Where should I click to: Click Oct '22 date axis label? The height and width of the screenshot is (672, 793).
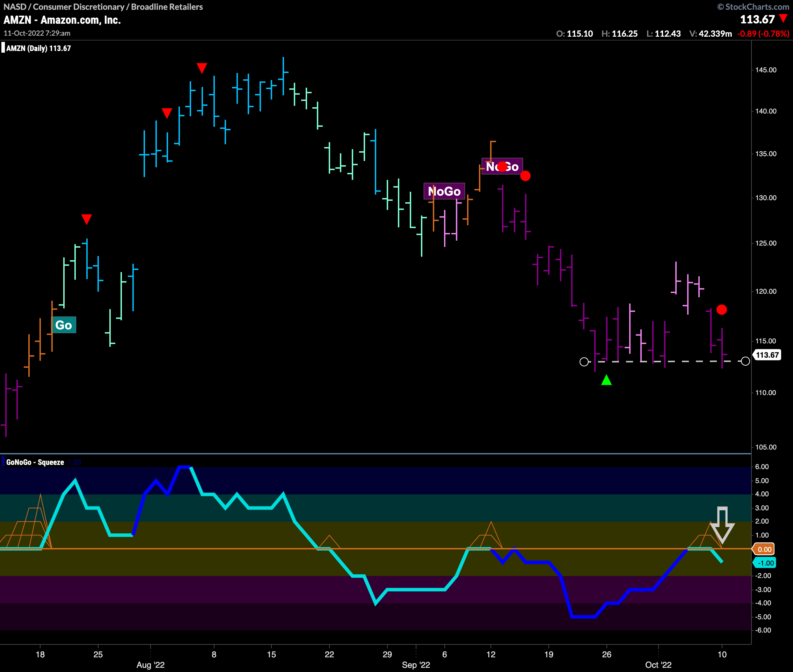point(658,665)
